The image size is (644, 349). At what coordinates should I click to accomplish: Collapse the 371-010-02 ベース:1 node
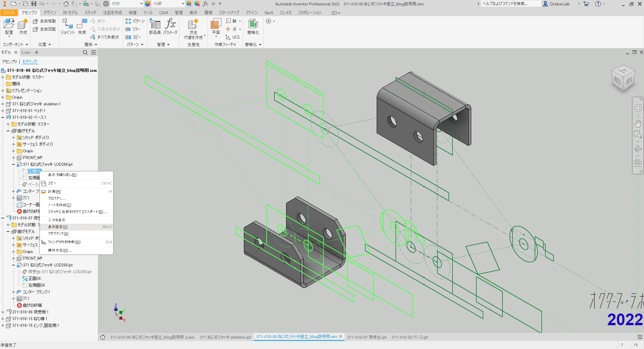coord(3,117)
